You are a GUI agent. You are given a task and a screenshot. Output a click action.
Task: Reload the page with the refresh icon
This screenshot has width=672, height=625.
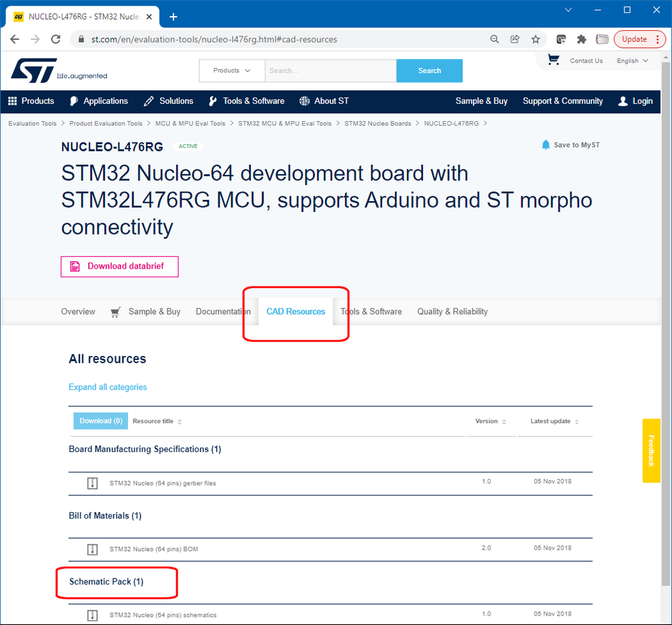[56, 40]
